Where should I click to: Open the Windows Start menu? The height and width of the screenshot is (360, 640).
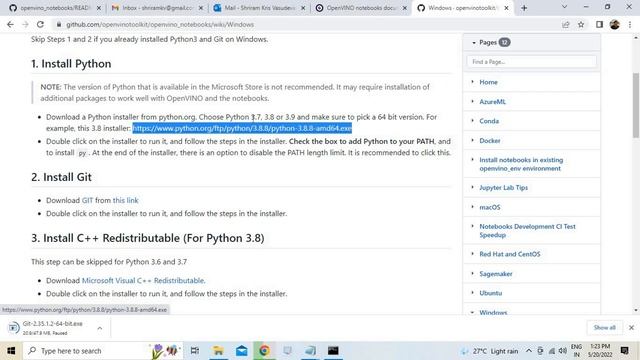[x=11, y=351]
